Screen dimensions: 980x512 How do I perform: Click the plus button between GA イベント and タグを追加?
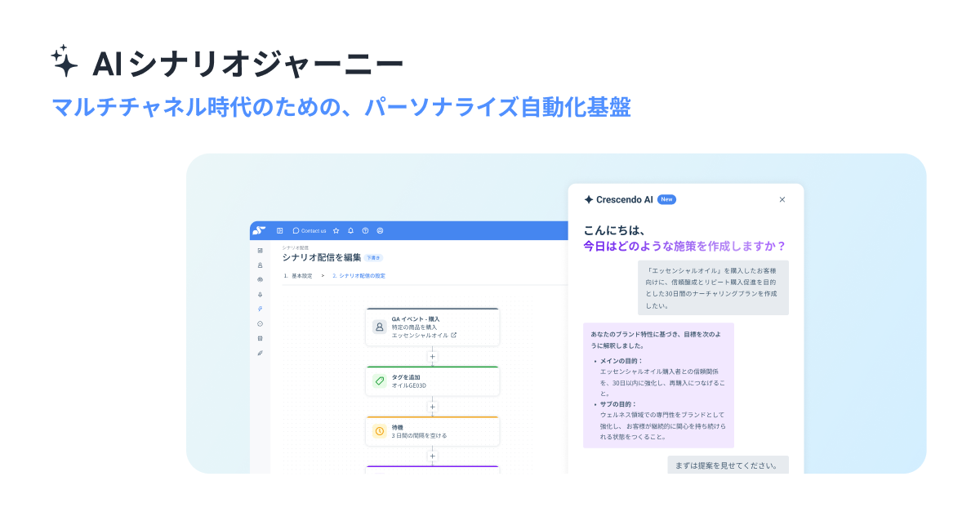click(432, 356)
